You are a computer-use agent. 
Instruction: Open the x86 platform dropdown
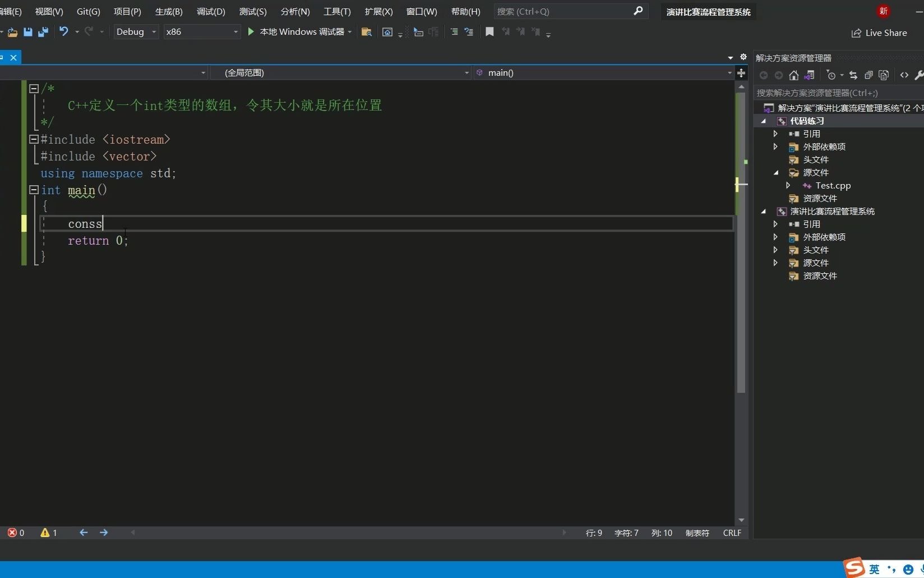(235, 32)
